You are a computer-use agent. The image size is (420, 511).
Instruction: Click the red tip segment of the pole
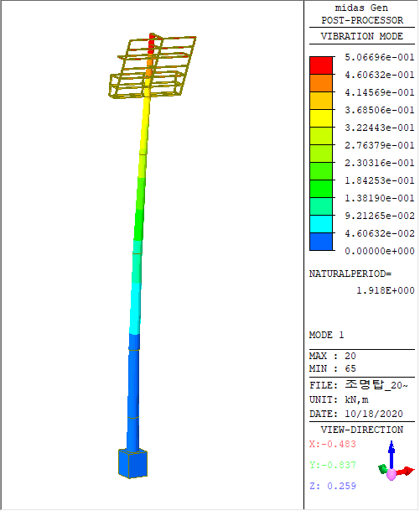tap(152, 42)
